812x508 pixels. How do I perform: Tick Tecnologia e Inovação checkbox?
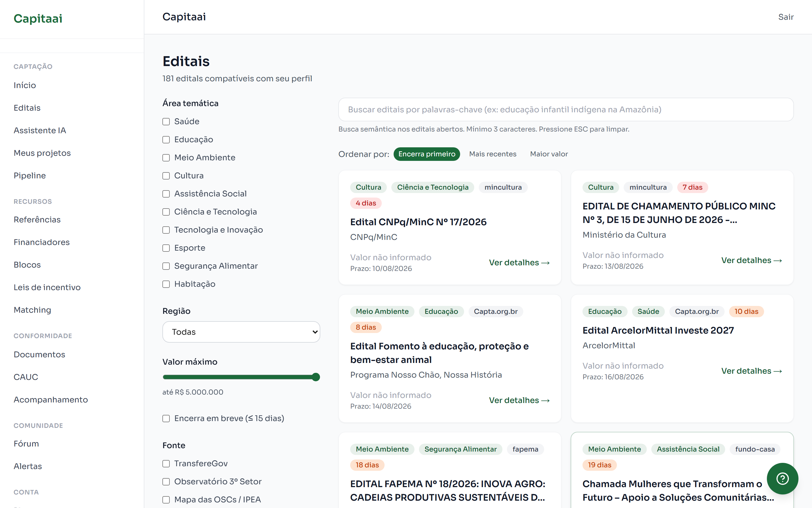(x=166, y=230)
